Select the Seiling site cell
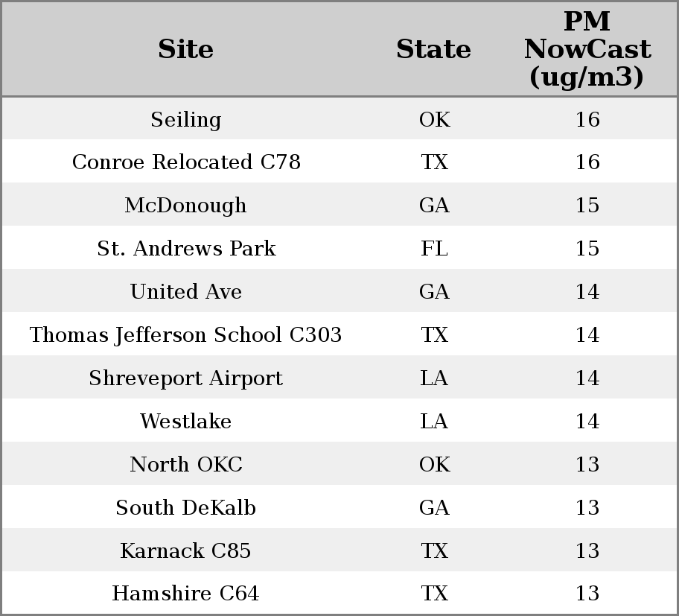The width and height of the screenshot is (679, 616). point(186,119)
